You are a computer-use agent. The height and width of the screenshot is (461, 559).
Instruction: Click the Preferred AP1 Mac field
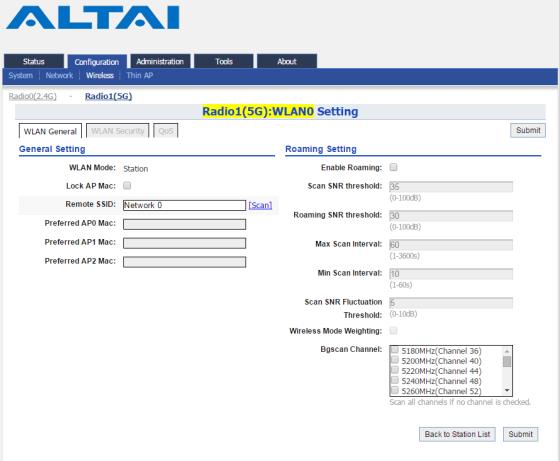pyautogui.click(x=184, y=243)
